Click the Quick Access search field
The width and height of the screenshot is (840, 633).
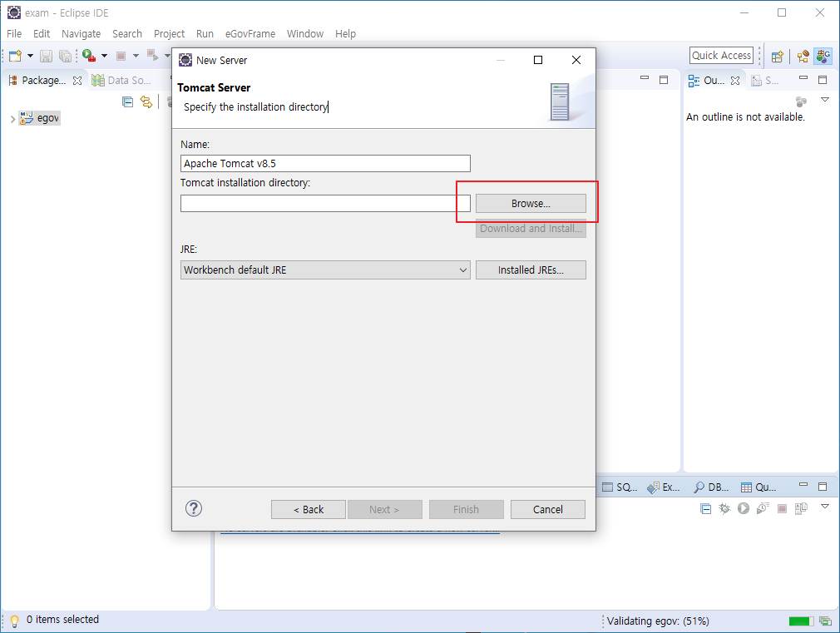(721, 56)
